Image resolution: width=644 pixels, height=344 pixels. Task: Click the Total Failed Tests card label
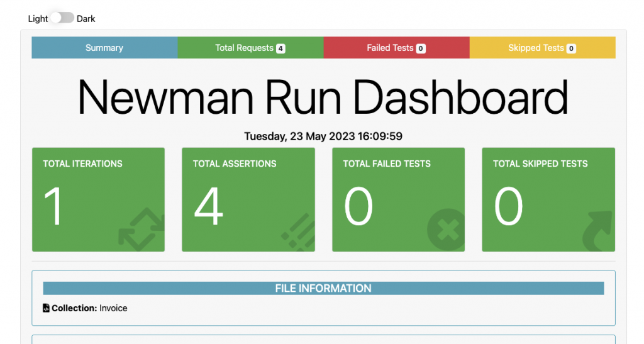coord(387,164)
